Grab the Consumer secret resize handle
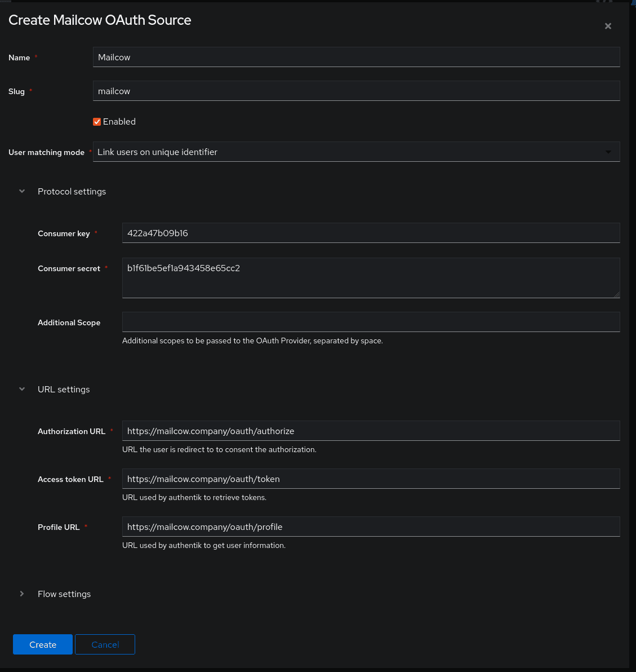The height and width of the screenshot is (672, 636). 617,295
